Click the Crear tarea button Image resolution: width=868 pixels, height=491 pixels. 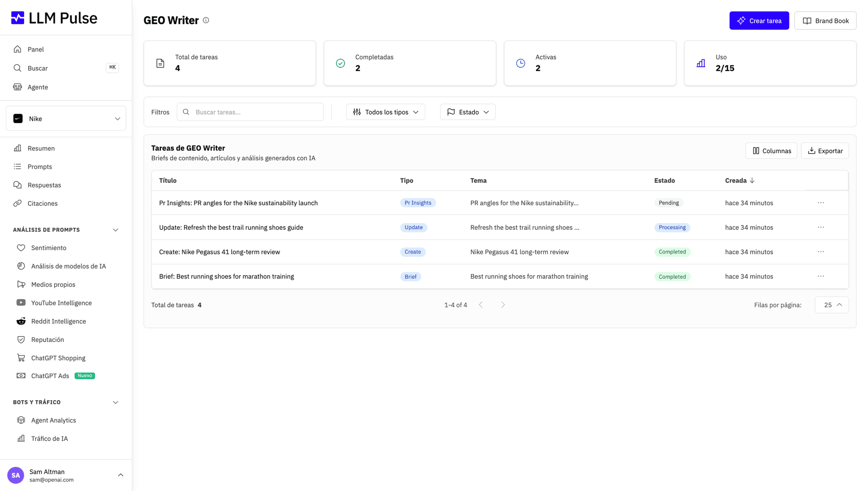(x=759, y=20)
